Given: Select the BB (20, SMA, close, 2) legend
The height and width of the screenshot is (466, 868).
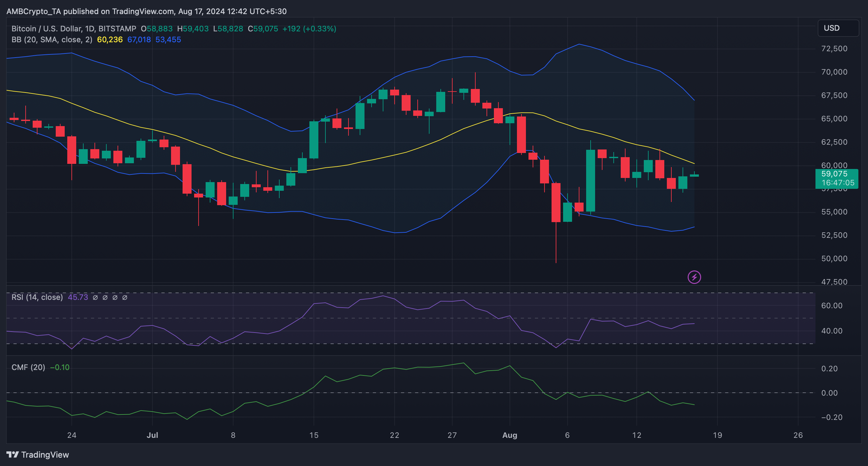Looking at the screenshot, I should pyautogui.click(x=52, y=39).
